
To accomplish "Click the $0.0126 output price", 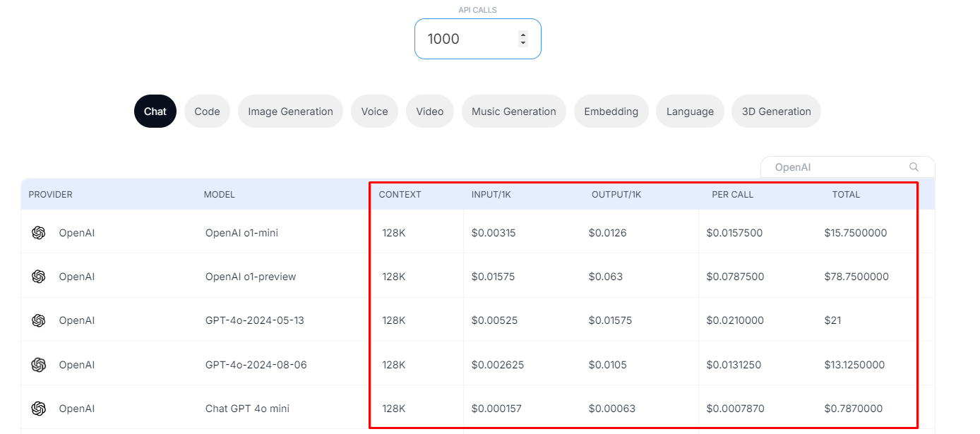I will (607, 233).
